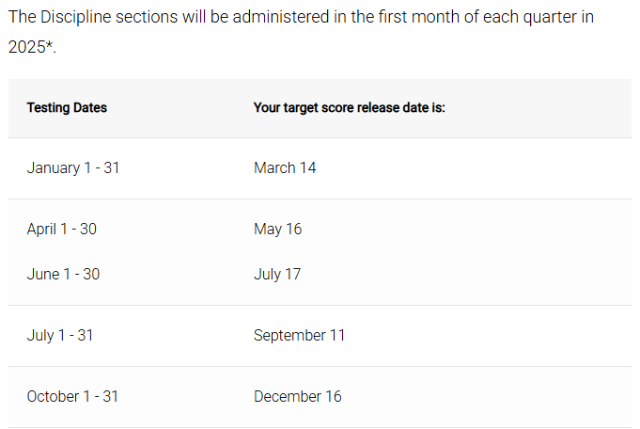Click the "2025*" text below the first line
Screen dimensions: 640x429
32,47
